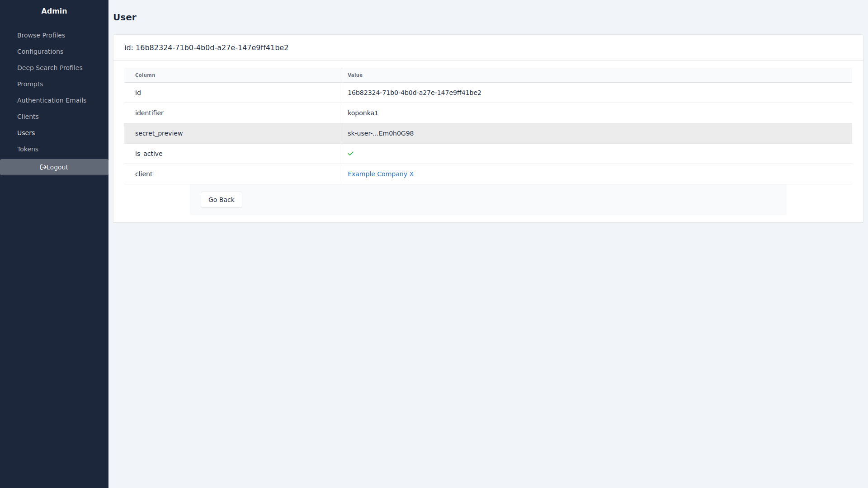Select Users in the sidebar
Screen dimensions: 868x488
(x=26, y=133)
